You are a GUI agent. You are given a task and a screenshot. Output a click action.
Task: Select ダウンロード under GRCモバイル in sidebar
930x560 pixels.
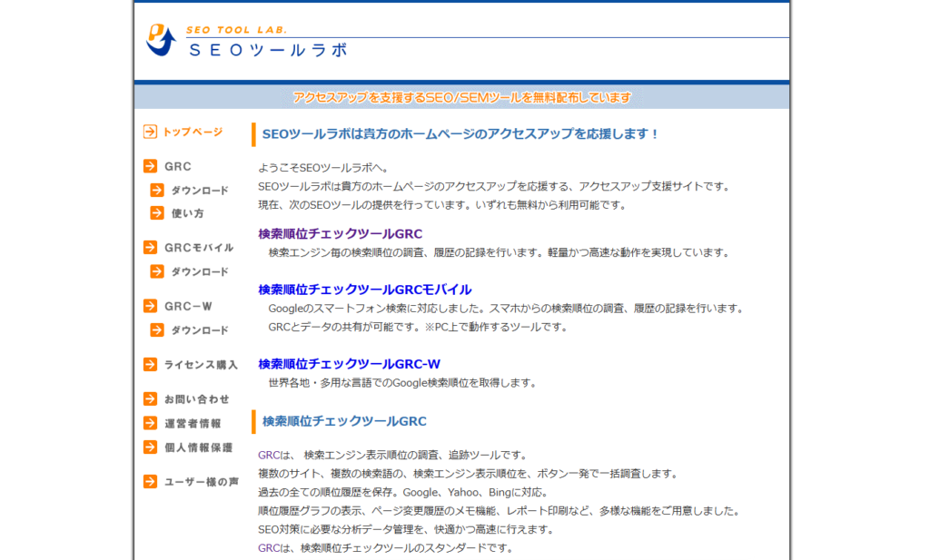click(200, 272)
